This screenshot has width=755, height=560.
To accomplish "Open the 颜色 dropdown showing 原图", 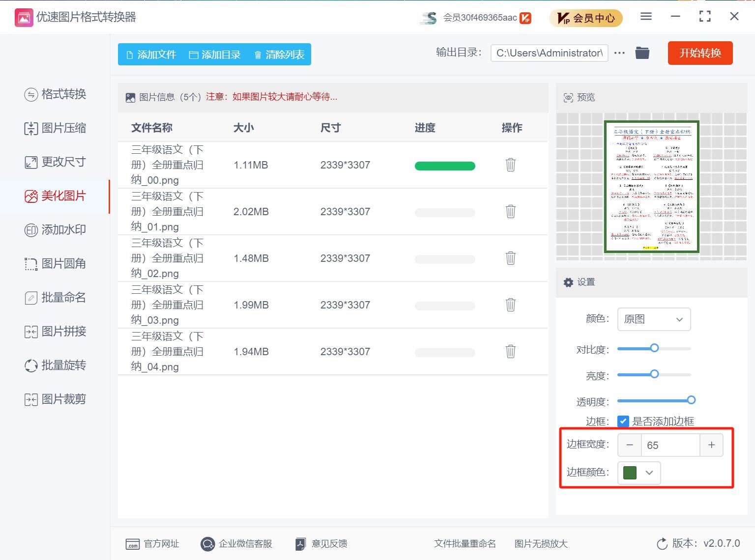I will 654,319.
